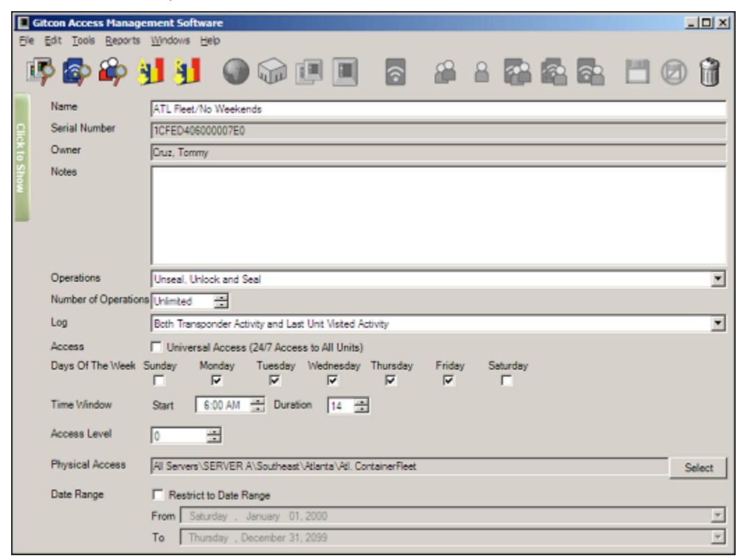Uncheck the Wednesday checkbox
The height and width of the screenshot is (560, 744).
(332, 380)
